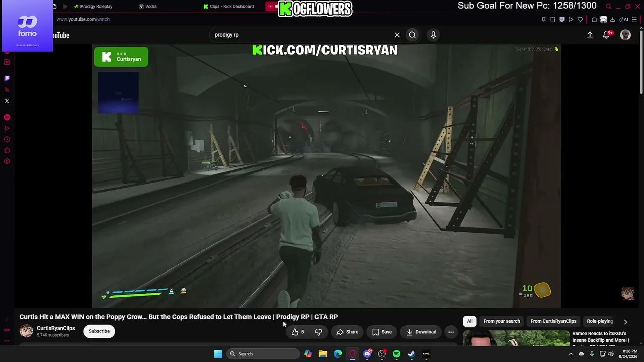Open extensions cube icon in sidebar

7,150
